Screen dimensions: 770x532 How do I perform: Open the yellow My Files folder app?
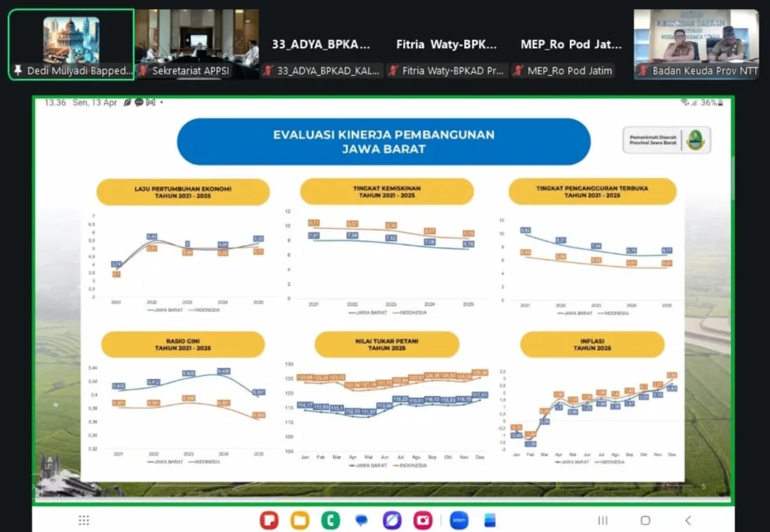pos(299,520)
